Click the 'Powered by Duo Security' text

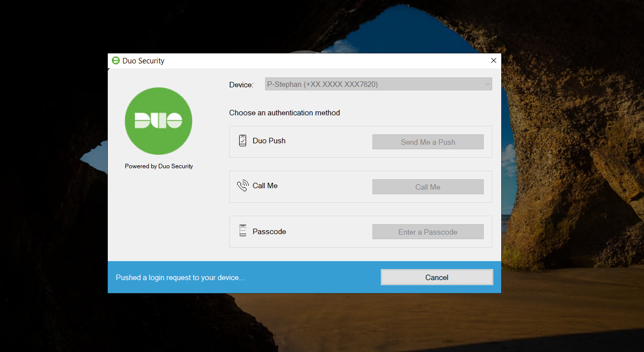pos(159,166)
